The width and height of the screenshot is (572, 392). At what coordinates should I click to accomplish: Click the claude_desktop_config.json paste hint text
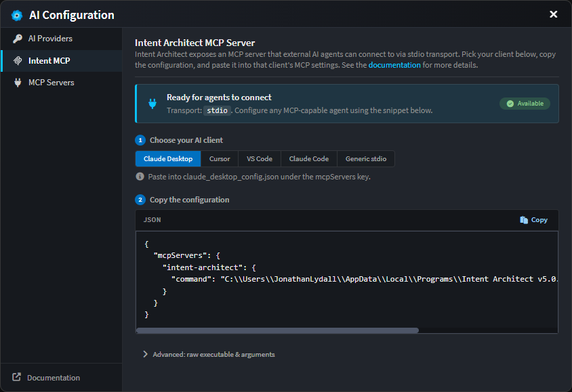(x=259, y=177)
